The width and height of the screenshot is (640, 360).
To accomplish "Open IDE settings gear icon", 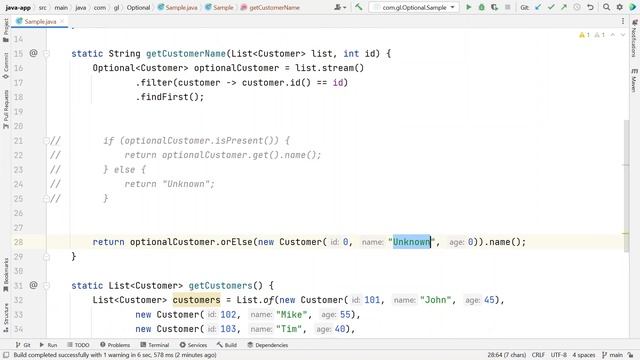I will 620,7.
